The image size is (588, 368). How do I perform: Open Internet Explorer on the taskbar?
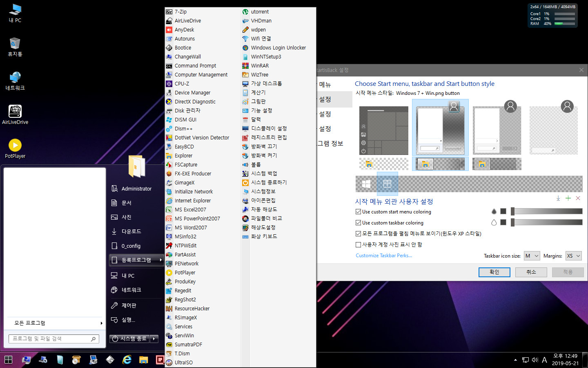click(127, 360)
